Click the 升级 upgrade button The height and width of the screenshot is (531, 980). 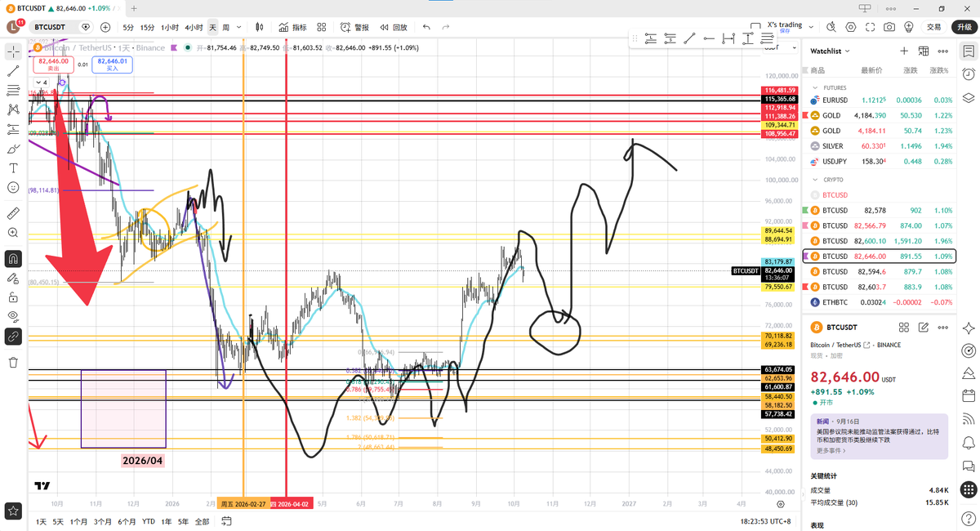(x=964, y=27)
